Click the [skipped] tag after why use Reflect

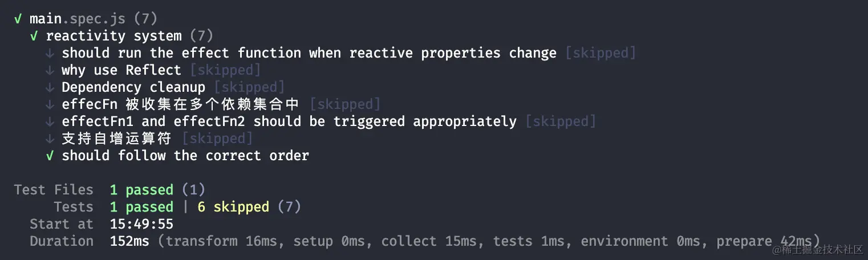pos(225,70)
